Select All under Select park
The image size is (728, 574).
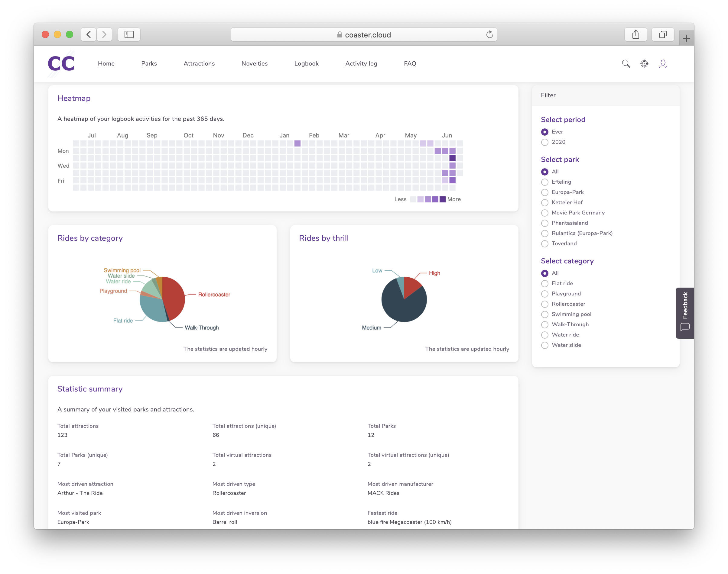pyautogui.click(x=544, y=172)
